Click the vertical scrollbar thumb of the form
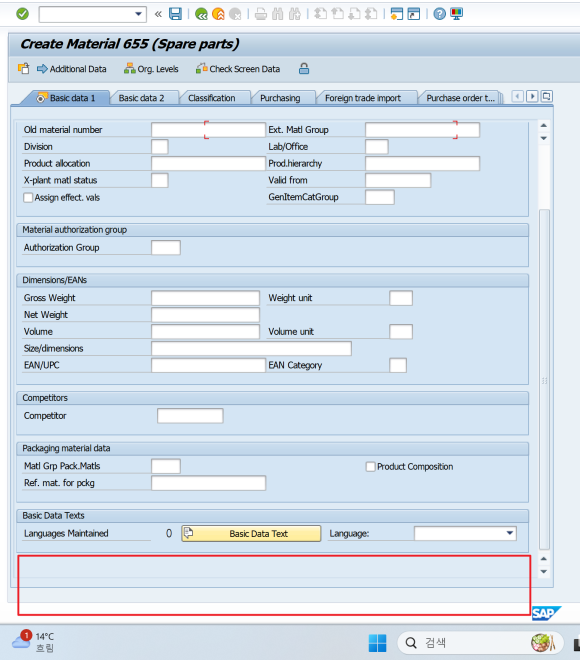 (x=544, y=379)
